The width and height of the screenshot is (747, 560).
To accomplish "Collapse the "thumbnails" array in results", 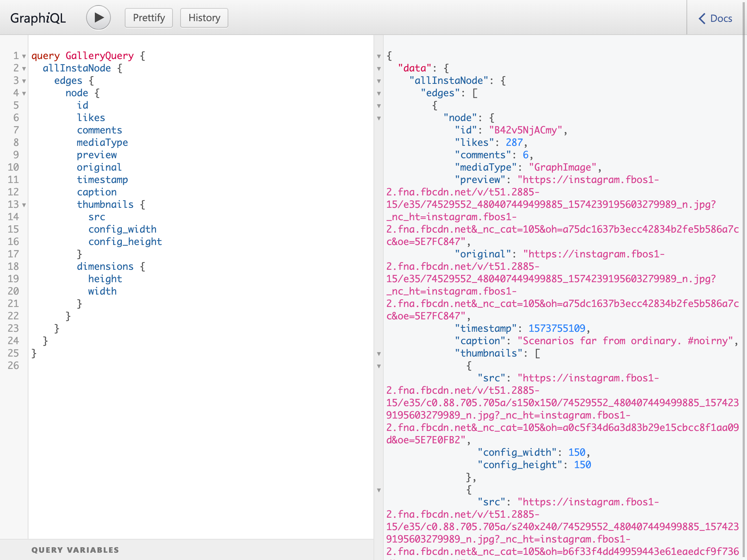I will point(379,353).
